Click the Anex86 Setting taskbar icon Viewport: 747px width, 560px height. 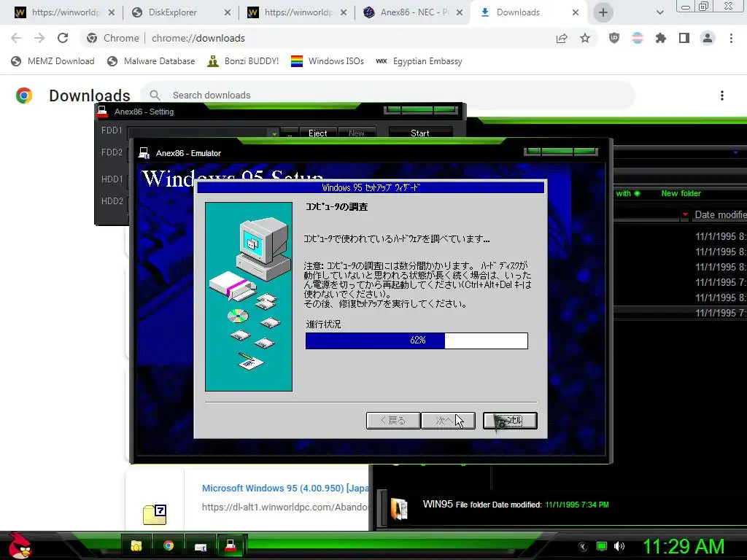231,545
